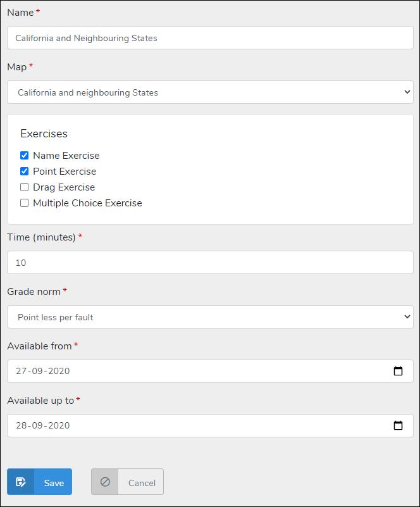Click into the Time (minutes) field
This screenshot has height=507, width=420.
pyautogui.click(x=210, y=263)
